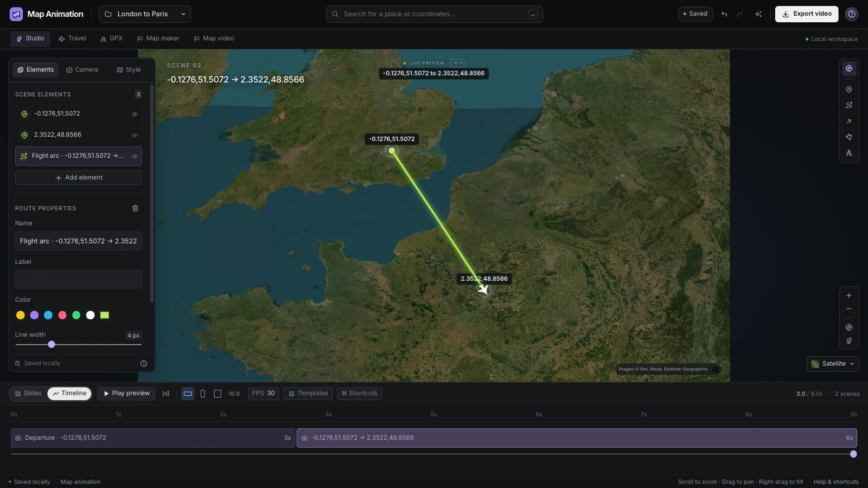868x488 pixels.
Task: Undo the last action
Action: click(724, 14)
